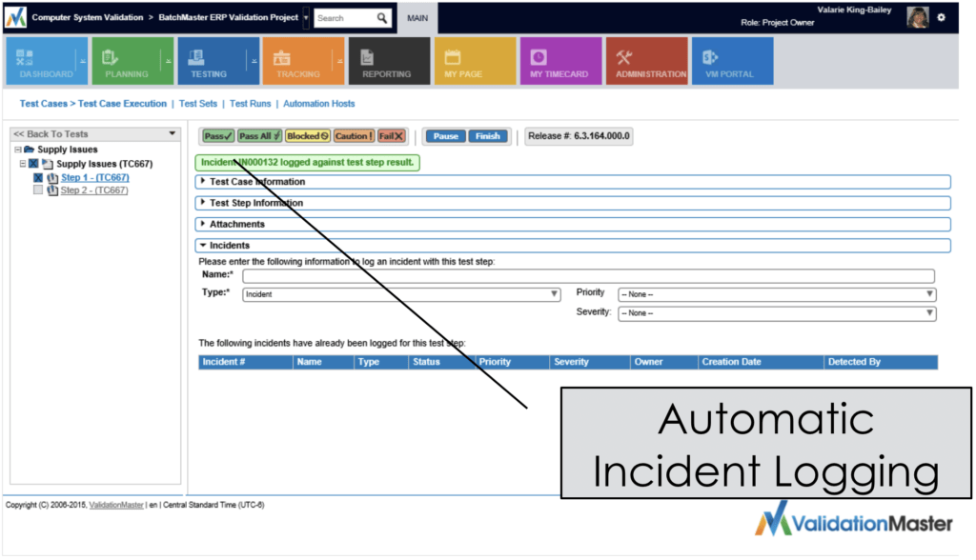This screenshot has width=976, height=560.
Task: Open the Automation Hosts link
Action: tap(318, 103)
